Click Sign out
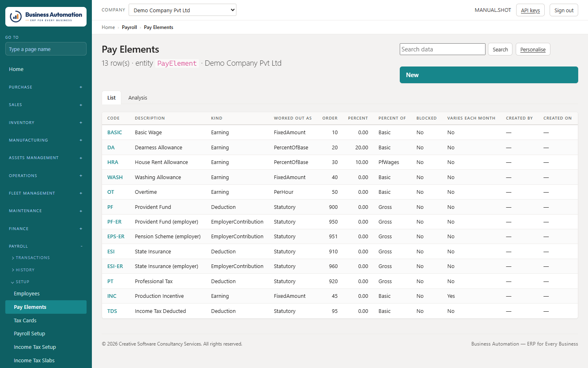588x368 pixels. (x=564, y=10)
